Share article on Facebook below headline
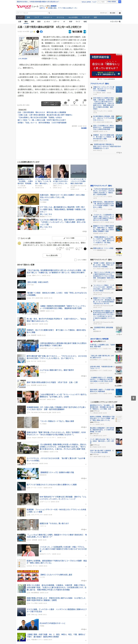 pyautogui.click(x=41, y=32)
